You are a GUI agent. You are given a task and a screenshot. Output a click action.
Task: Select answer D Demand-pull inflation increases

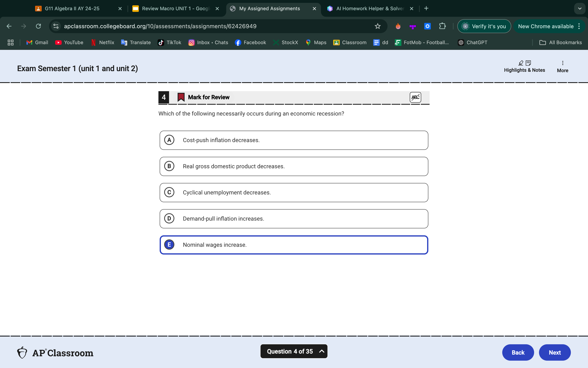(x=294, y=219)
